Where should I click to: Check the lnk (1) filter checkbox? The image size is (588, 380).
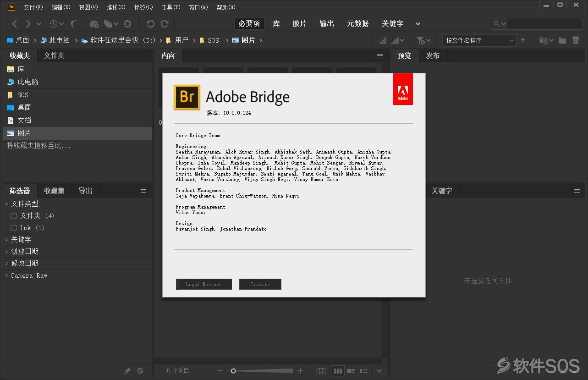click(14, 228)
